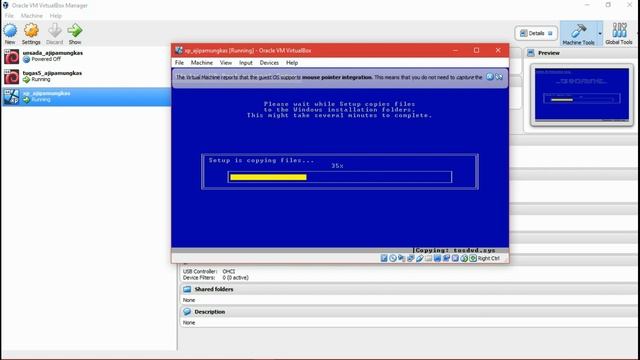The image size is (640, 360).
Task: Select the xp_ajipamungkas virtual machine
Action: (86, 97)
